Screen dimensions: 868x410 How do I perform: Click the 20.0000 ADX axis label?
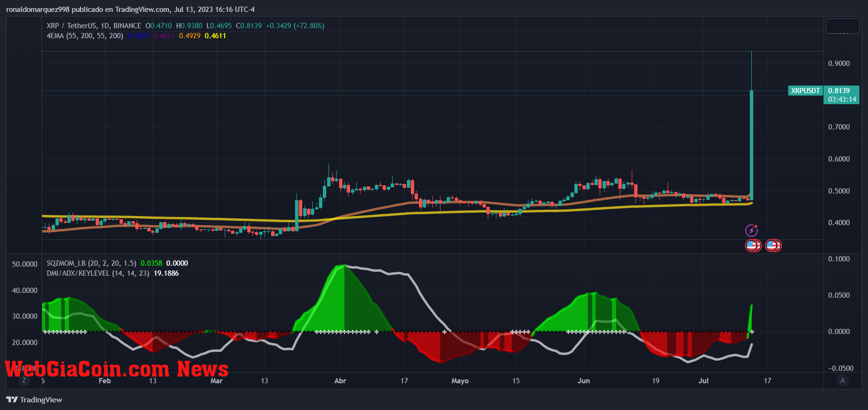(x=24, y=343)
